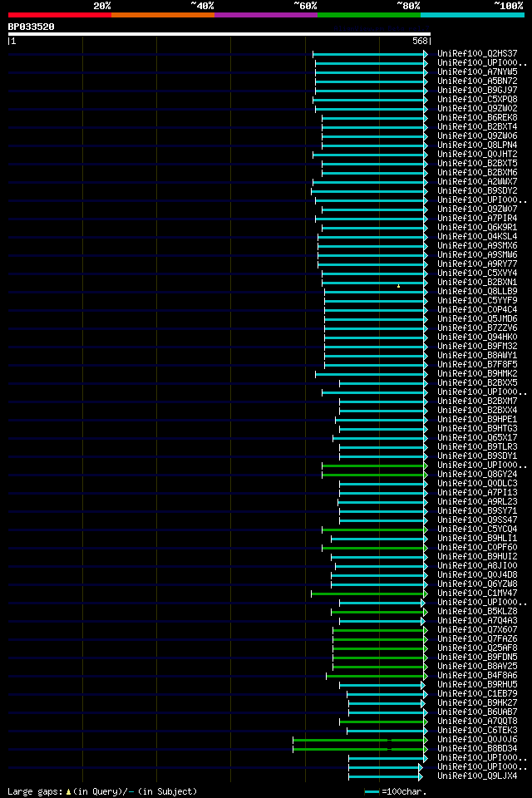532x798 pixels.
Task: Click hit label UniRef100_C6TEK3
Action: [x=477, y=731]
